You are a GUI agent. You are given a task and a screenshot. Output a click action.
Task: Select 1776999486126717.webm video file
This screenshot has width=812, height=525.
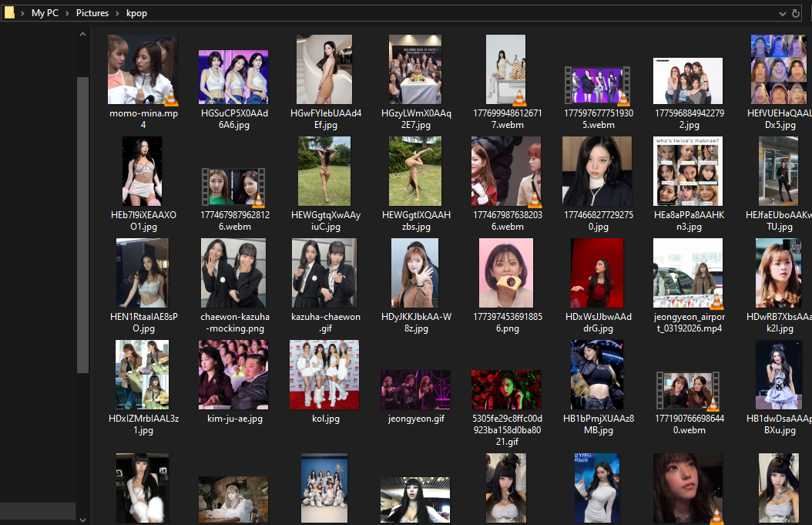[x=506, y=69]
